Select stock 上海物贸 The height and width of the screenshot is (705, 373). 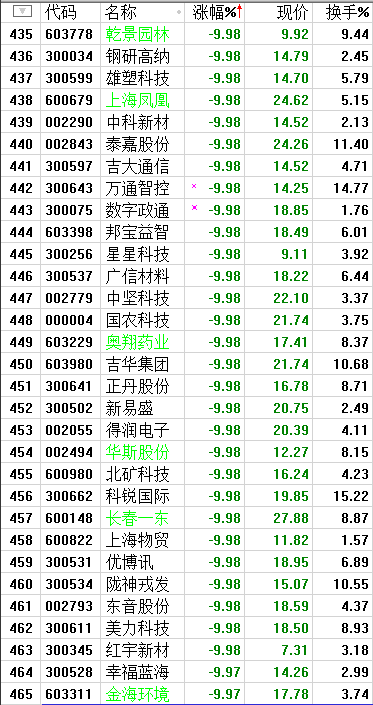138,541
